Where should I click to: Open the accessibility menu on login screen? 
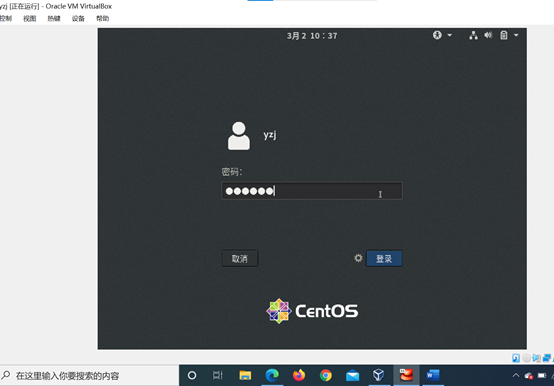point(437,35)
